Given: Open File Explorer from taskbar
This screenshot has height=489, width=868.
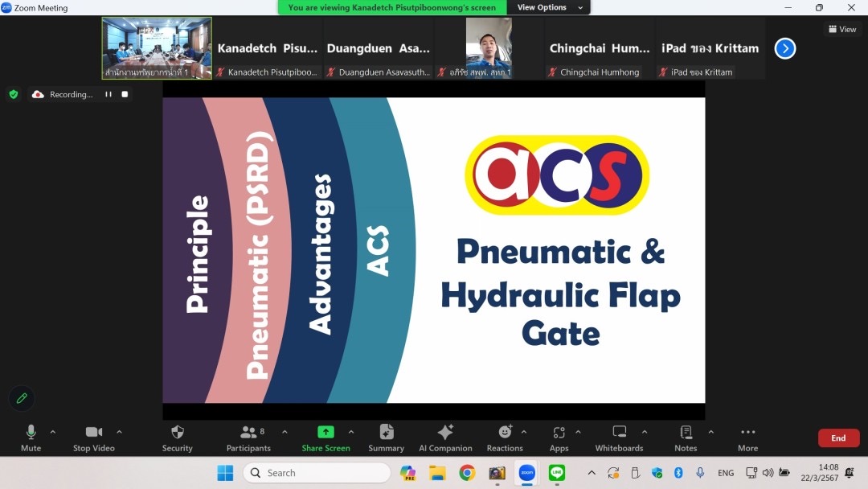Looking at the screenshot, I should (437, 473).
